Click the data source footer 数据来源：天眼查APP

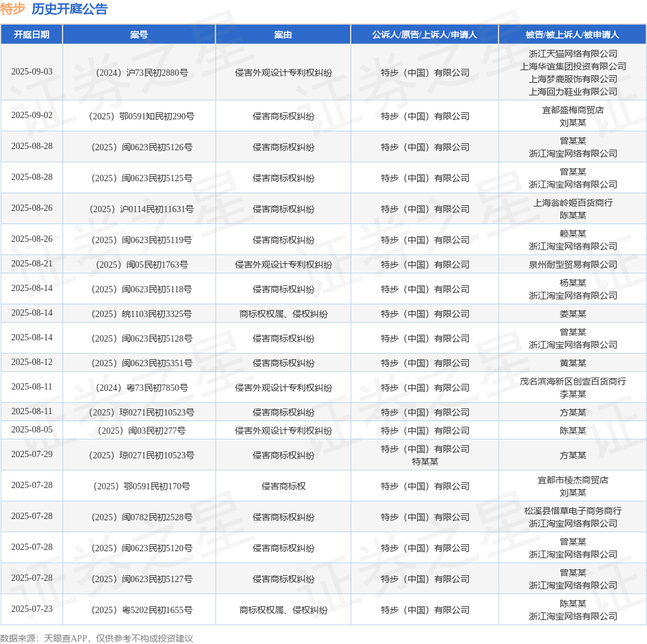[x=44, y=638]
